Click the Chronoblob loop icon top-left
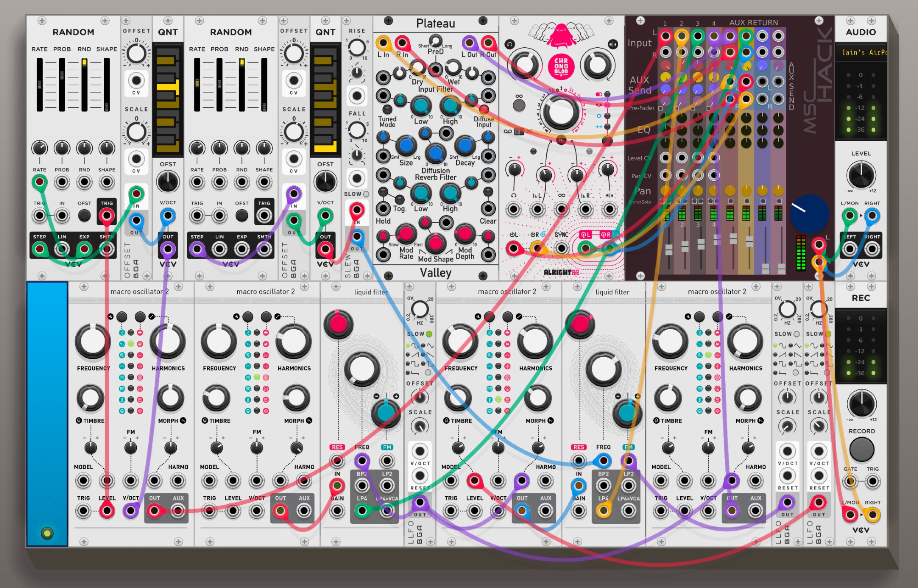Screen dimensions: 918x588 [x=509, y=44]
